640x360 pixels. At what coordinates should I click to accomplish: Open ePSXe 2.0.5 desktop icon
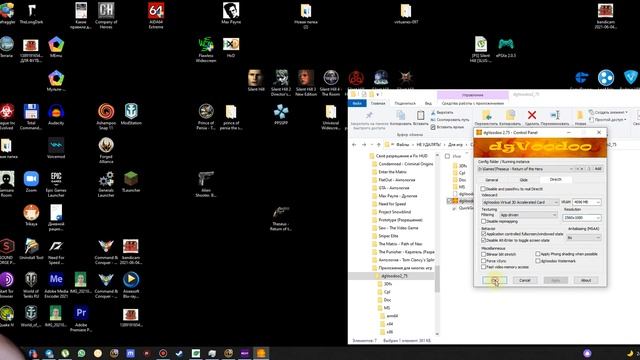click(506, 47)
